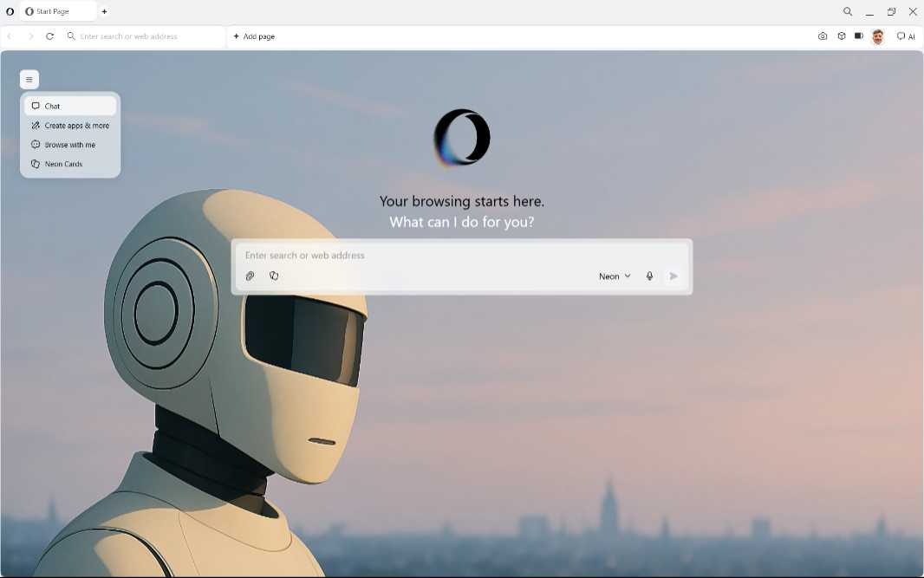924x578 pixels.
Task: Open Neon Cards menu entry
Action: (x=70, y=164)
